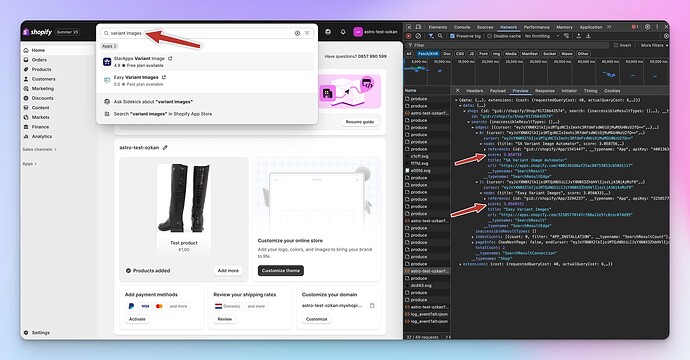Toggle the Fetch/XHR request filter
The height and width of the screenshot is (360, 690).
point(428,54)
